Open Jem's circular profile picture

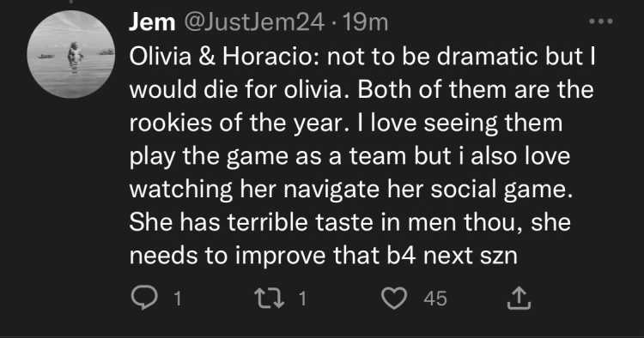[x=71, y=54]
